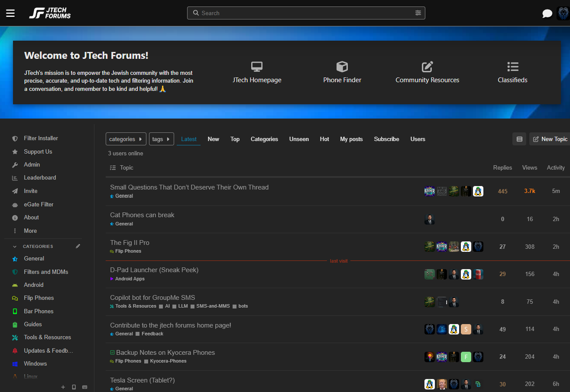The image size is (570, 392).
Task: Toggle the topic list density view button
Action: click(519, 139)
